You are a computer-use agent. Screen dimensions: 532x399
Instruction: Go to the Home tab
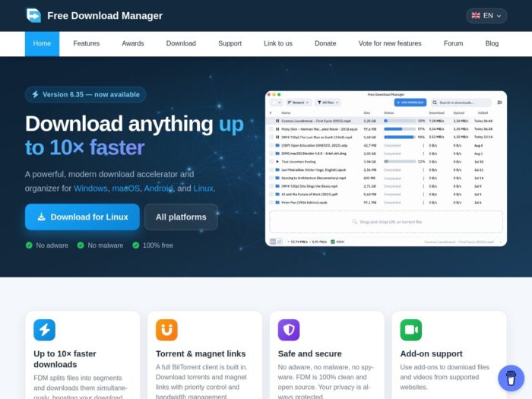click(42, 44)
